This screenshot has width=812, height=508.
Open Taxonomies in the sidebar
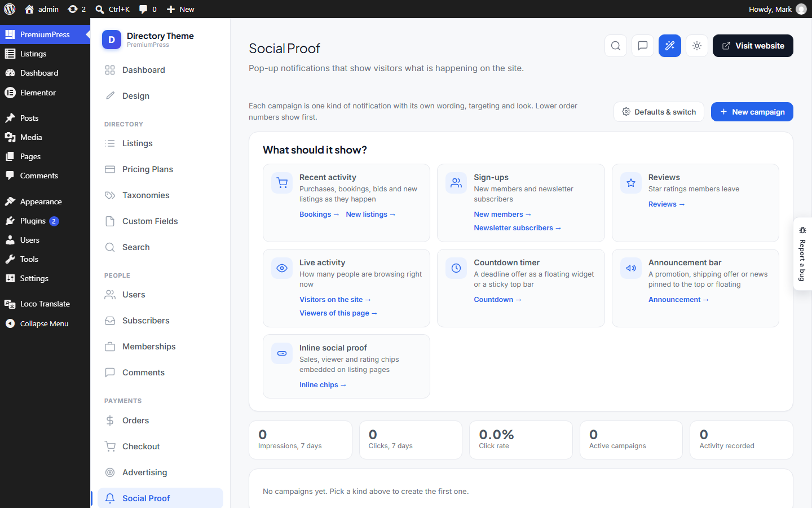160,195
